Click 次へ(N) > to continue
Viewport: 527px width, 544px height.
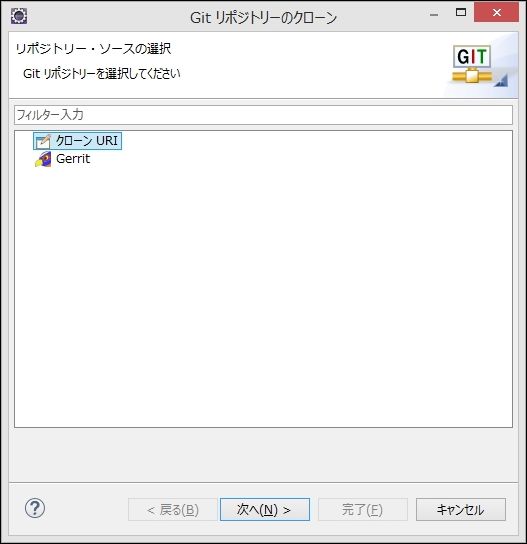click(x=265, y=510)
